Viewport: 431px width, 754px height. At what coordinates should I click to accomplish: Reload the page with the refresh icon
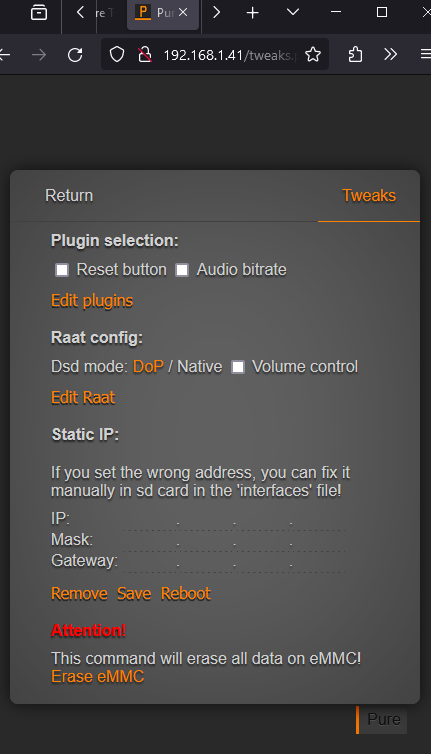click(75, 55)
